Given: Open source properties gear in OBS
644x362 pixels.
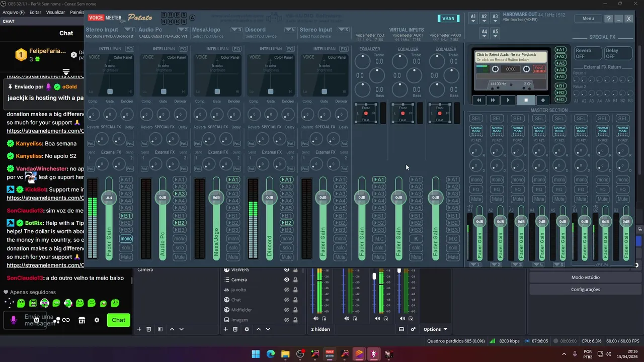Looking at the screenshot, I should [x=247, y=329].
